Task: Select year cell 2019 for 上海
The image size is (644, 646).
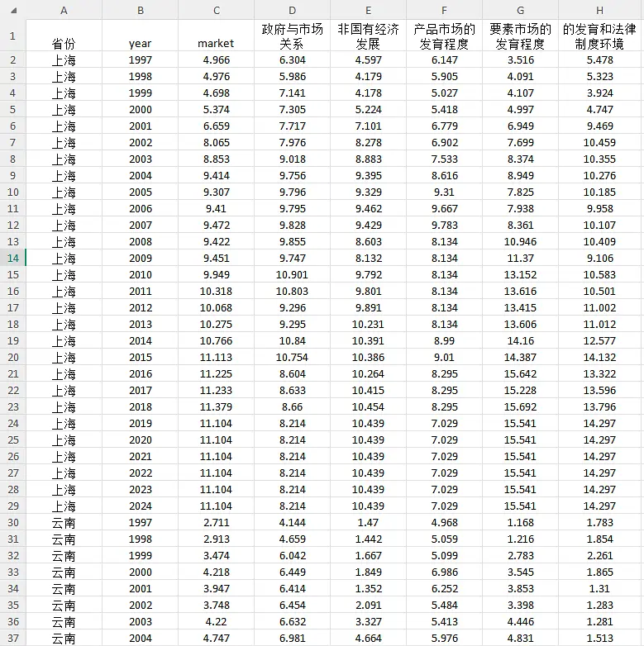Action: pos(141,423)
